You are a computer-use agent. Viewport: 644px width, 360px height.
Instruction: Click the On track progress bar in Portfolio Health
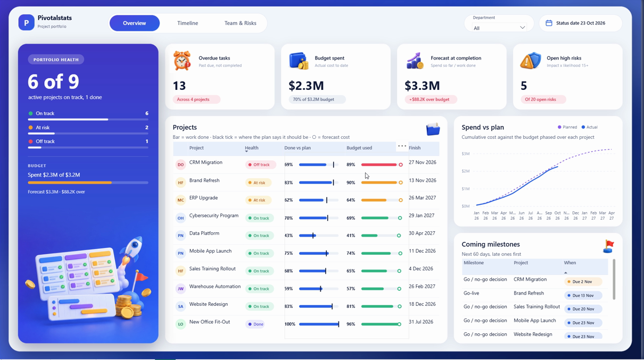88,120
